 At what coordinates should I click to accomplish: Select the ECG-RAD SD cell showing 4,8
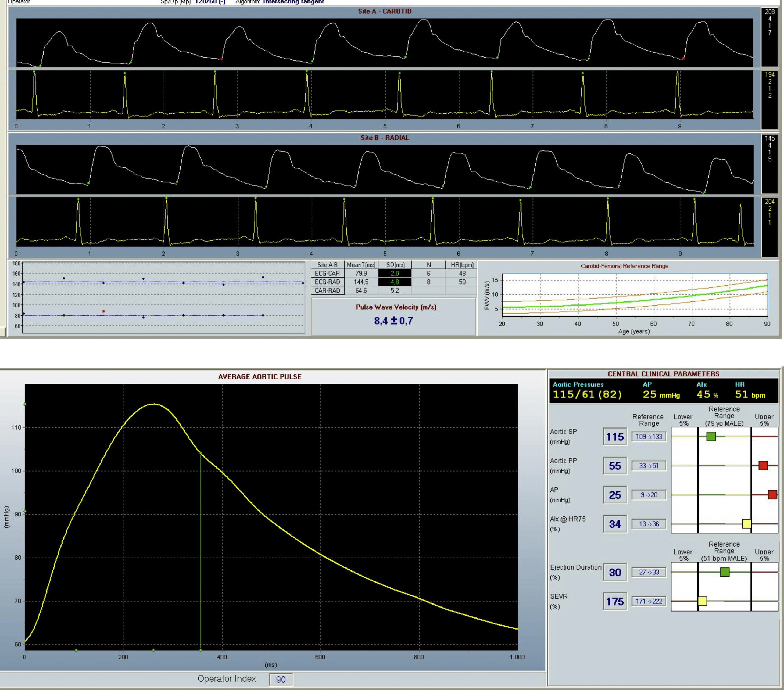pos(395,282)
